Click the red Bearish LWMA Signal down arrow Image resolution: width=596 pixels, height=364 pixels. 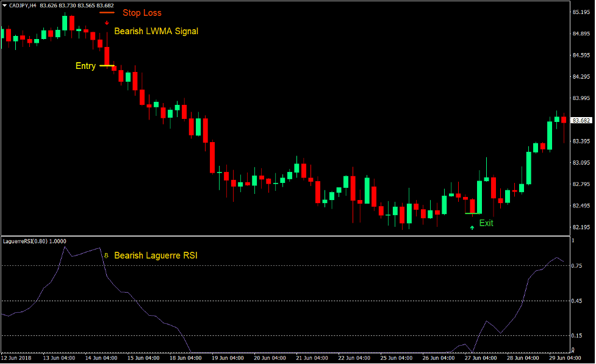point(108,24)
